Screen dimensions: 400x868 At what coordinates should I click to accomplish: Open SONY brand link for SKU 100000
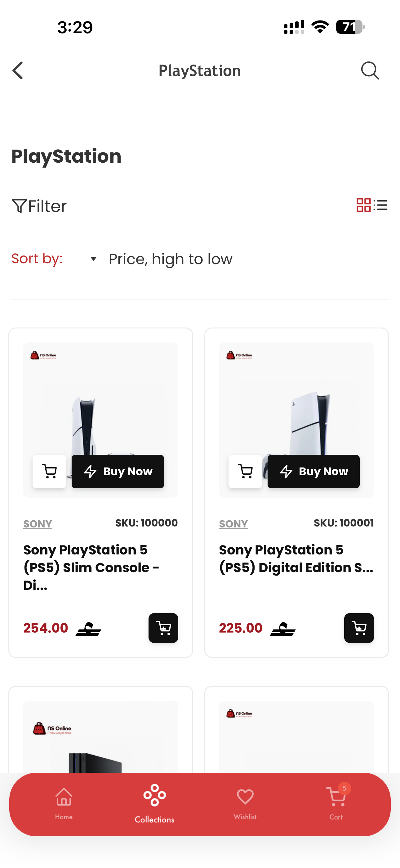coord(38,524)
